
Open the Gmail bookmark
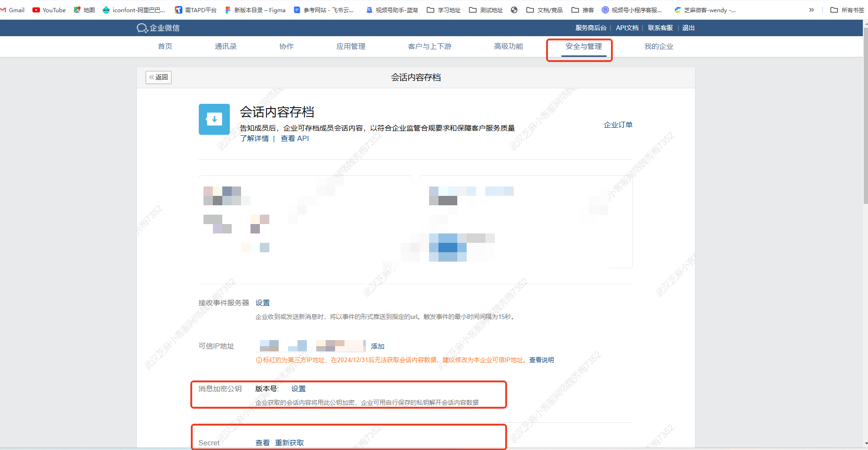coord(13,10)
